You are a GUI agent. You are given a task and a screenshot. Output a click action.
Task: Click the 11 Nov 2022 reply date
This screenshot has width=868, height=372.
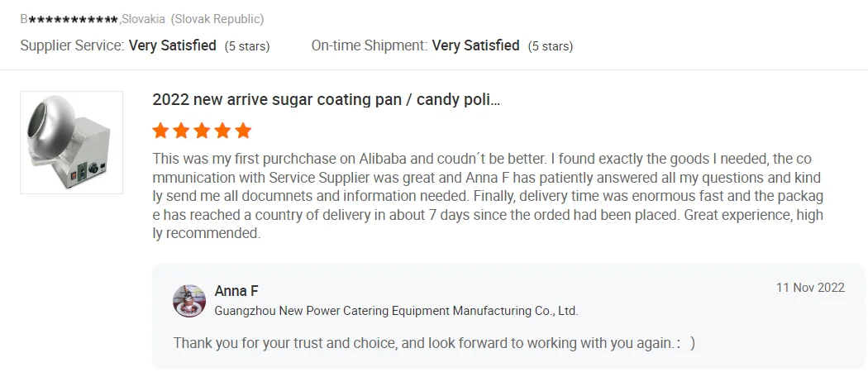(x=810, y=288)
